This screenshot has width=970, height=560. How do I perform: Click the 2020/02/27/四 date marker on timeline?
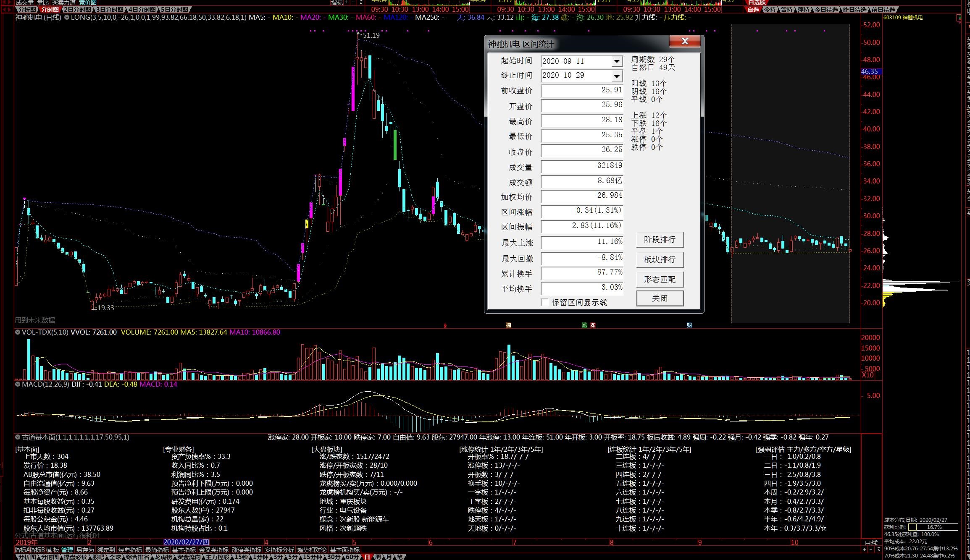point(186,542)
